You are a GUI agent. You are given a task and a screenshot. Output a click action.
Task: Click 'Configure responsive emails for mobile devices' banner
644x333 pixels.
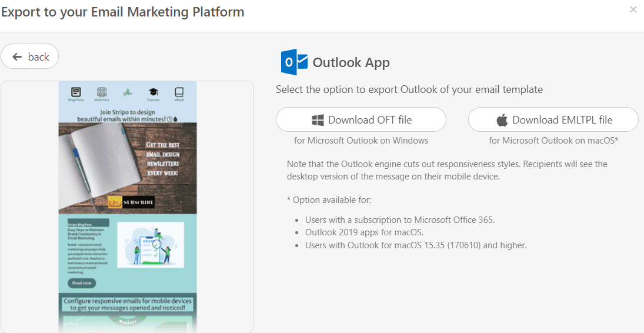point(128,304)
